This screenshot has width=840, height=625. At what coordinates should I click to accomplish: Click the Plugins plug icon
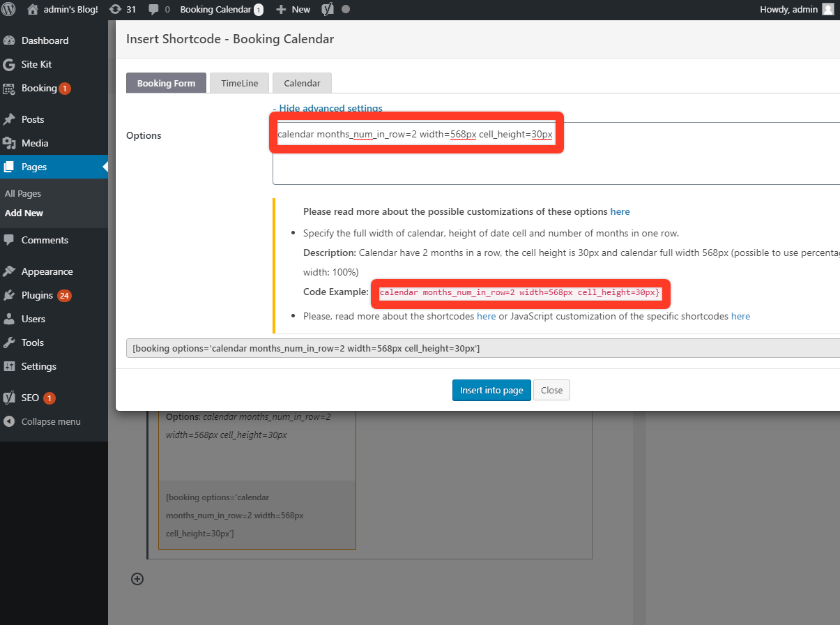[9, 295]
